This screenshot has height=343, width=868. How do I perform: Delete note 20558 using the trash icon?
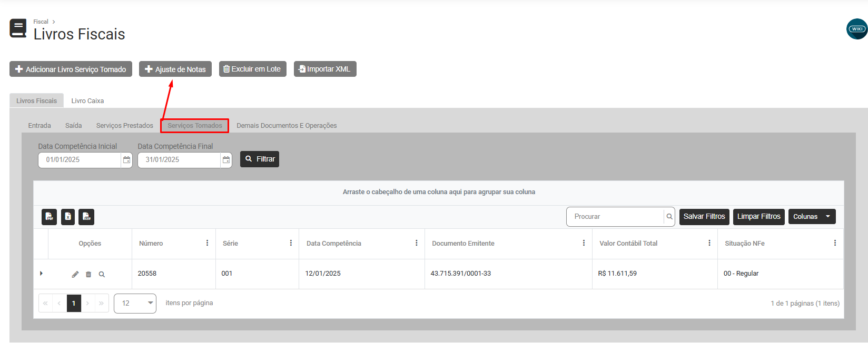(88, 274)
